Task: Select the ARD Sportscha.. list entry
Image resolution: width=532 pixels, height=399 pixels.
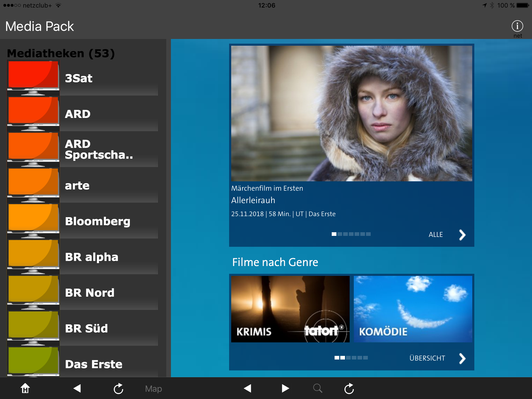Action: pyautogui.click(x=82, y=149)
